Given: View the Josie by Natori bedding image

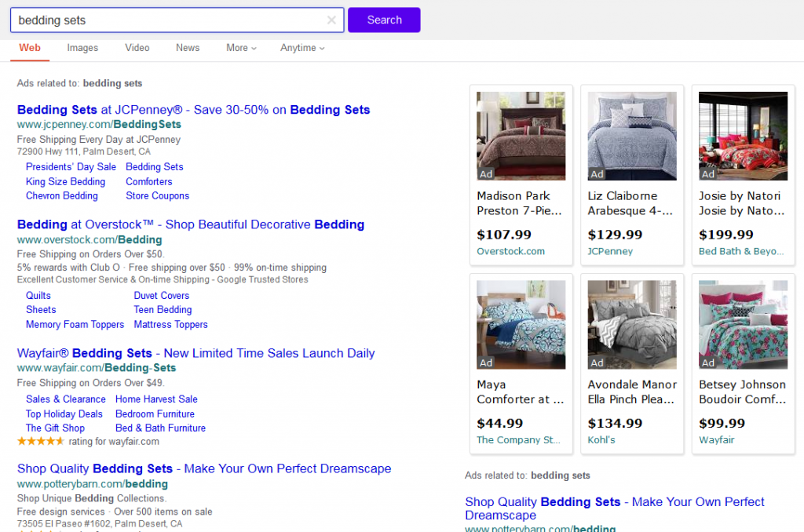Looking at the screenshot, I should click(743, 136).
